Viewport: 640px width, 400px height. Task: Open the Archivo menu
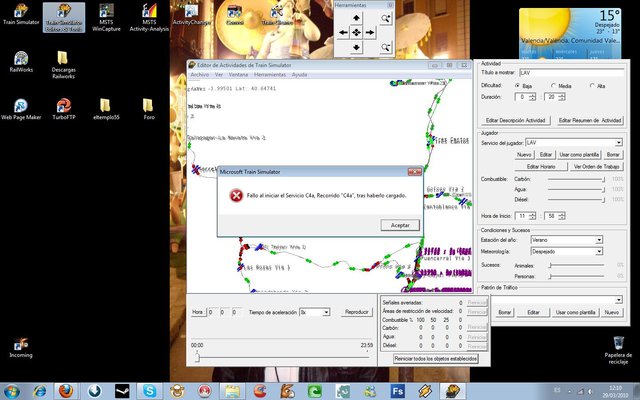pos(200,75)
